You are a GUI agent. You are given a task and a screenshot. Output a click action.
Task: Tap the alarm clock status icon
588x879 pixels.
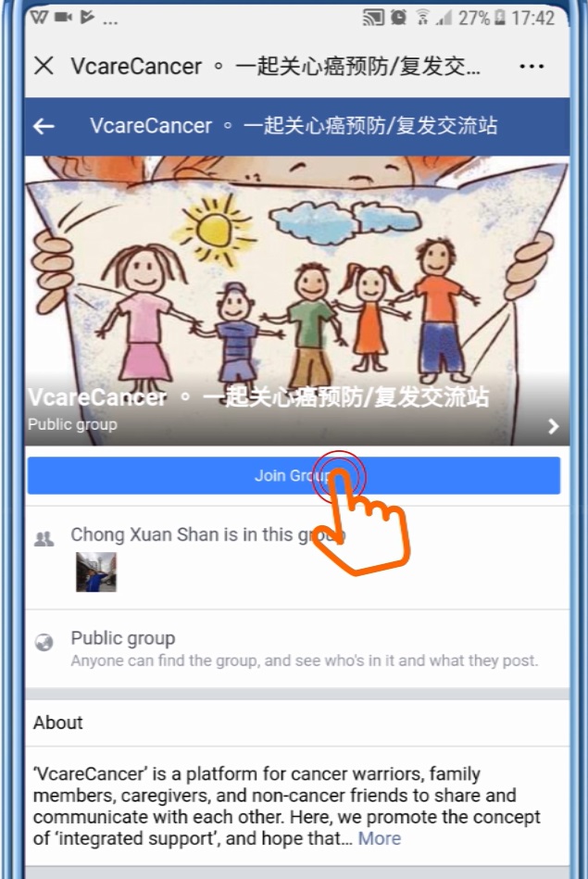point(398,18)
